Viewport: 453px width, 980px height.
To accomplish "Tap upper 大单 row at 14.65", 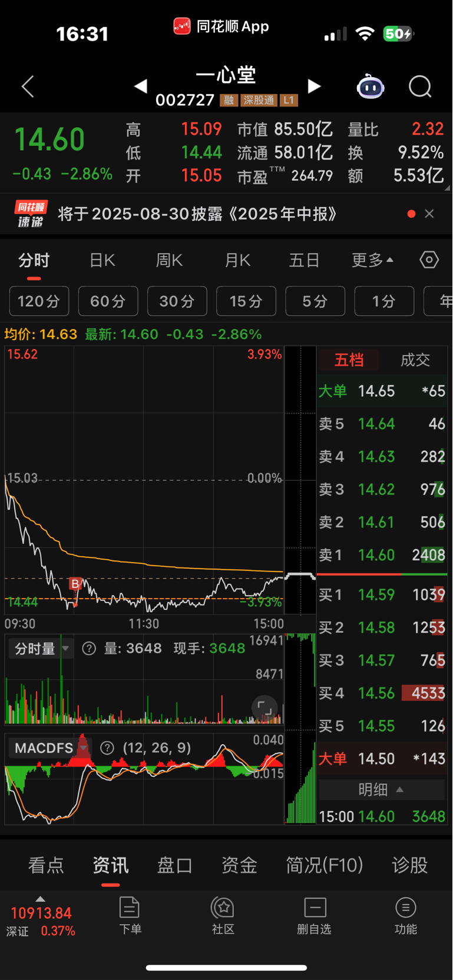I will click(x=382, y=391).
